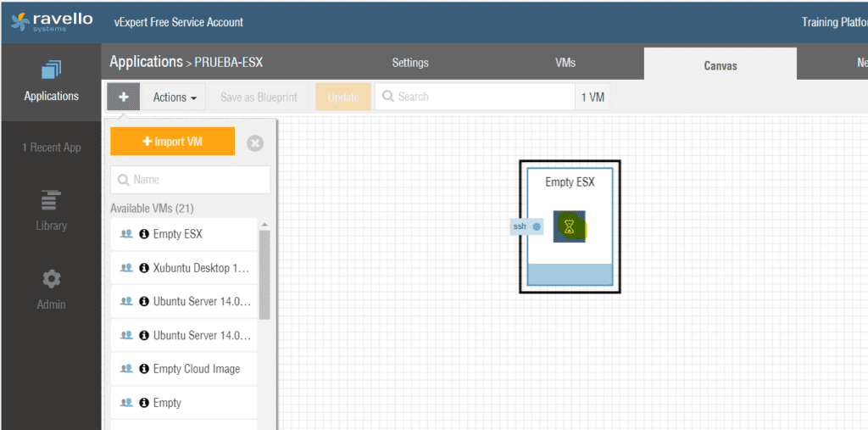Click the ssh service tag on VM

[526, 226]
